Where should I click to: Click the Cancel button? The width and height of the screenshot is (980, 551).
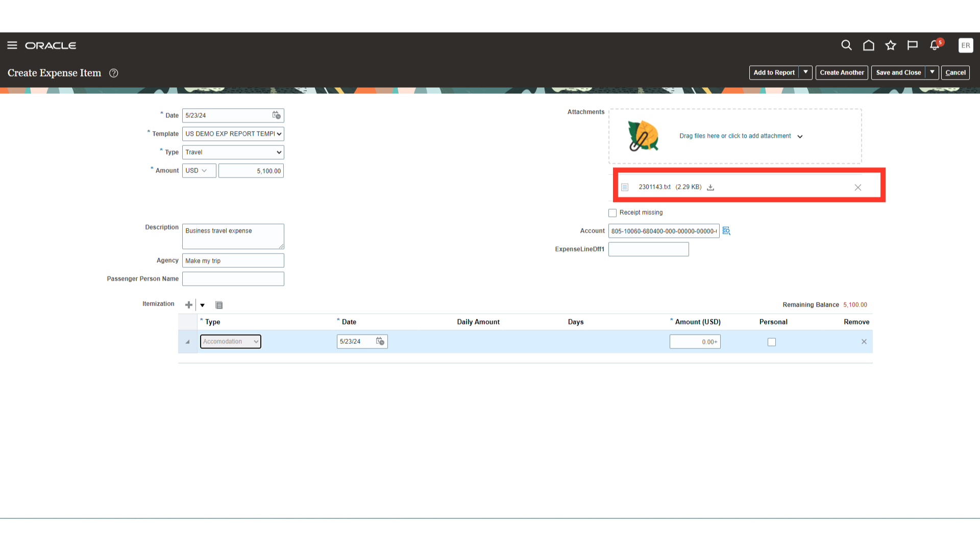(955, 72)
